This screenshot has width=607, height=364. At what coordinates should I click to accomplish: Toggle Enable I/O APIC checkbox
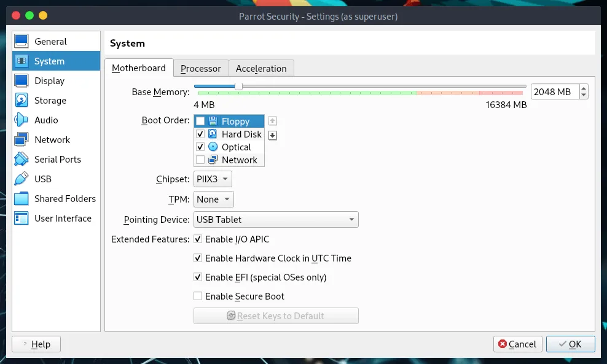click(198, 239)
